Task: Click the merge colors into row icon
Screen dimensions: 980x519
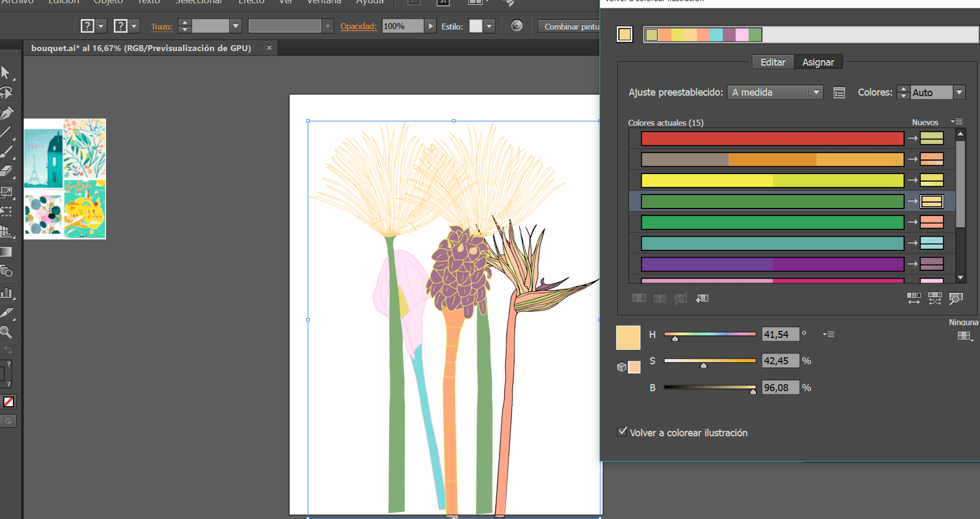Action: point(639,298)
